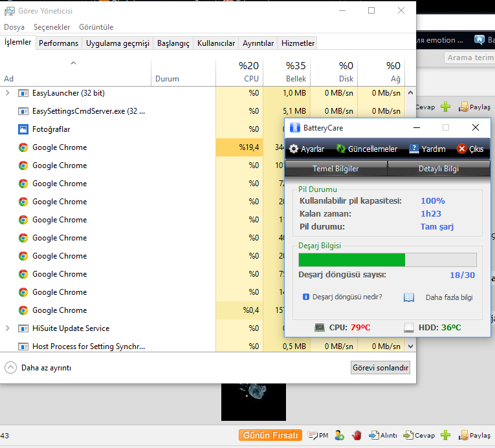Select Detaylı Bilgi tab in BatteryCare
The width and height of the screenshot is (495, 448).
(x=439, y=169)
